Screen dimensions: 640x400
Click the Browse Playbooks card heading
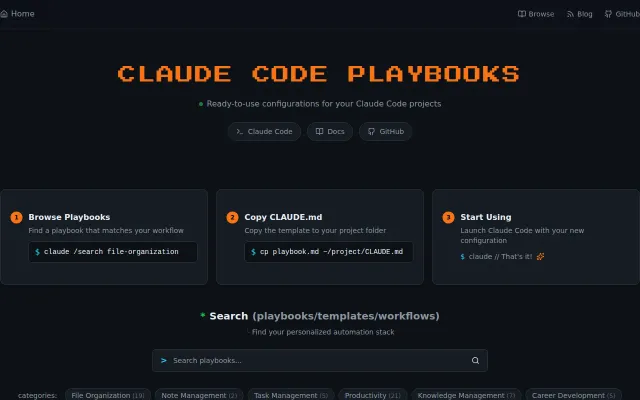click(69, 217)
